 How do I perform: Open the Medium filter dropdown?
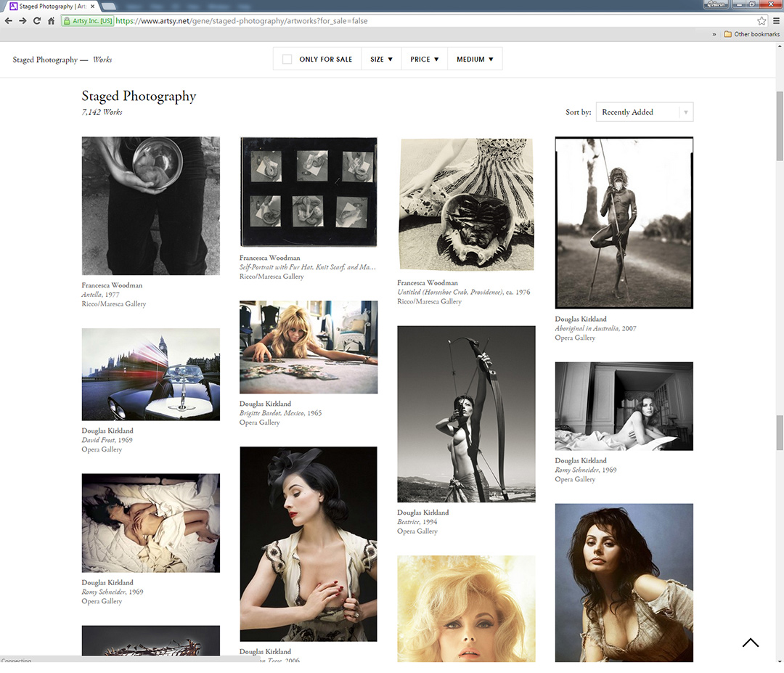475,60
